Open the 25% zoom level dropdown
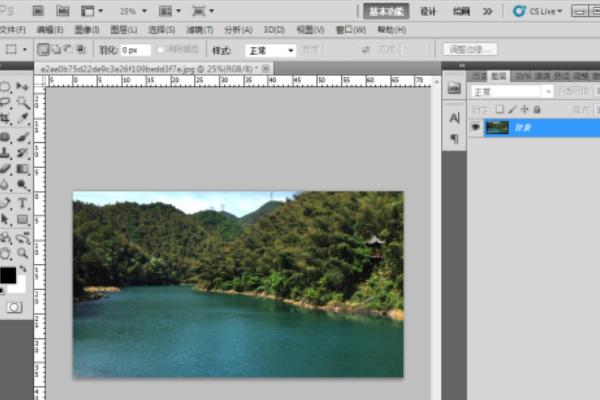This screenshot has width=600, height=400. pos(130,11)
